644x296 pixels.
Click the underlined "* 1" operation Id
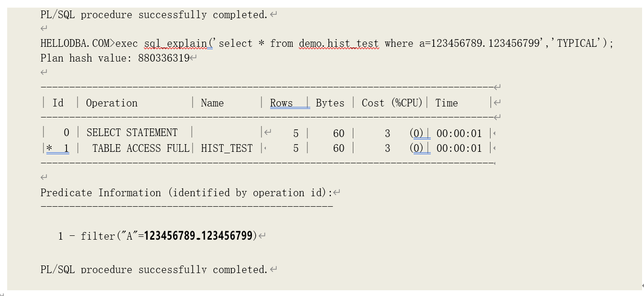coord(57,148)
